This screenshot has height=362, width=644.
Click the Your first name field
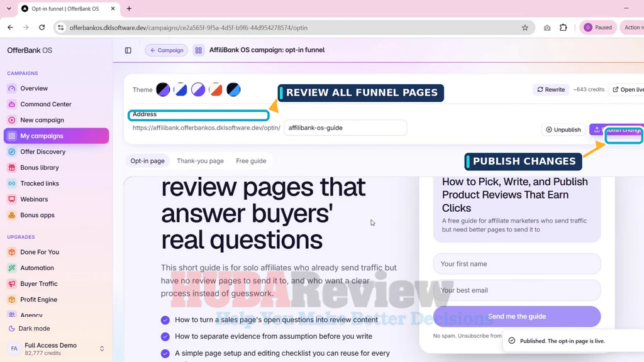pyautogui.click(x=517, y=264)
